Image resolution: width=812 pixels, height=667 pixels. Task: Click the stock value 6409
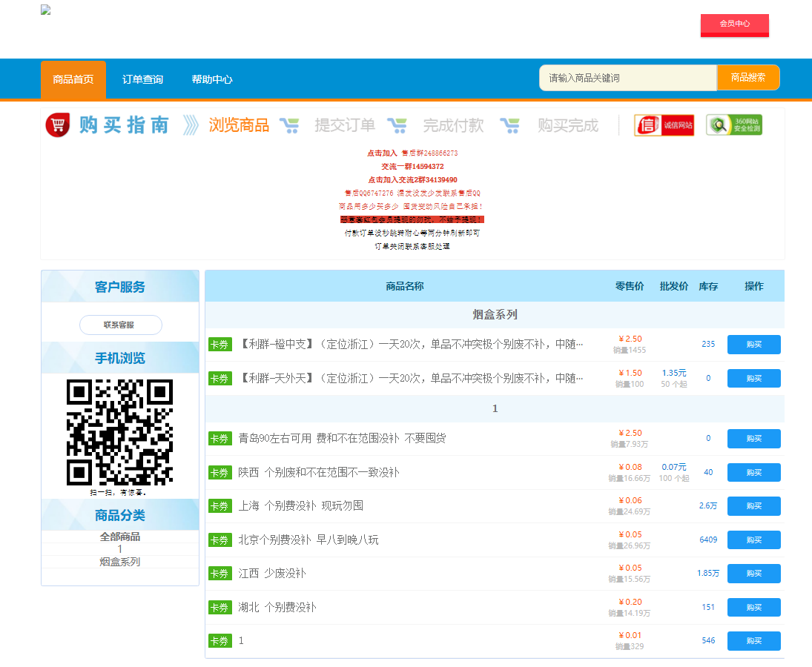pyautogui.click(x=708, y=540)
